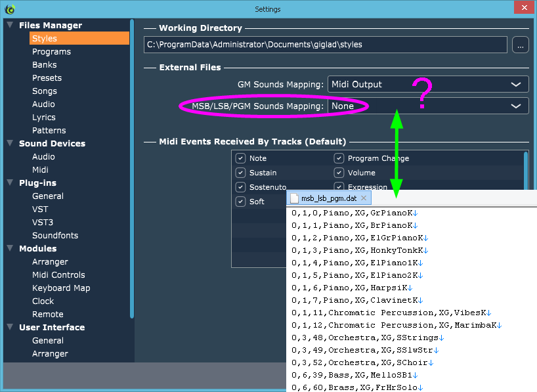Click line '0,3,48,Orchestra,XG,SStrings'
Image resolution: width=537 pixels, height=392 pixels.
[x=368, y=338]
